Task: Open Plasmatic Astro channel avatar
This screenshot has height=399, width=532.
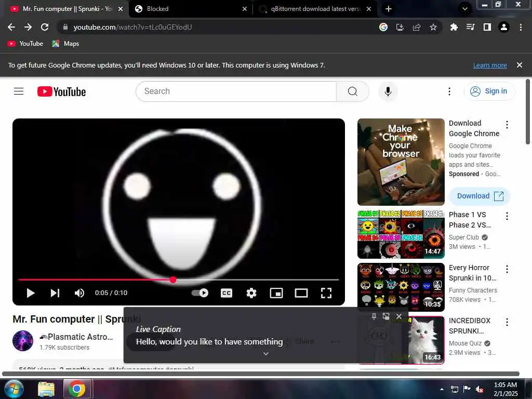Action: (x=23, y=341)
